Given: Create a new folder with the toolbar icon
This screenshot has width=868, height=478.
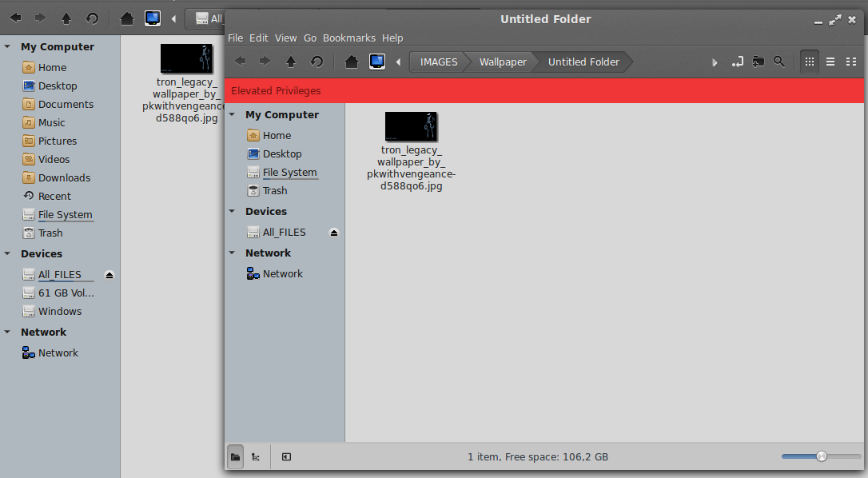Looking at the screenshot, I should pos(758,62).
